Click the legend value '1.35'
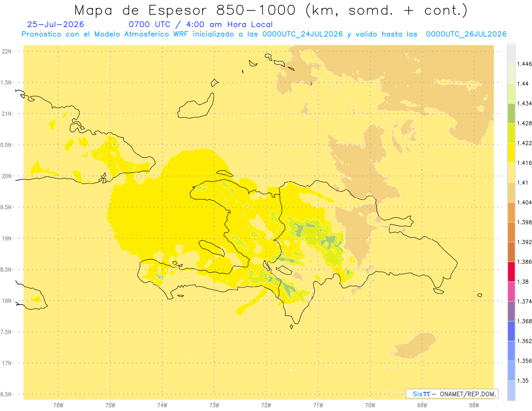 point(524,380)
